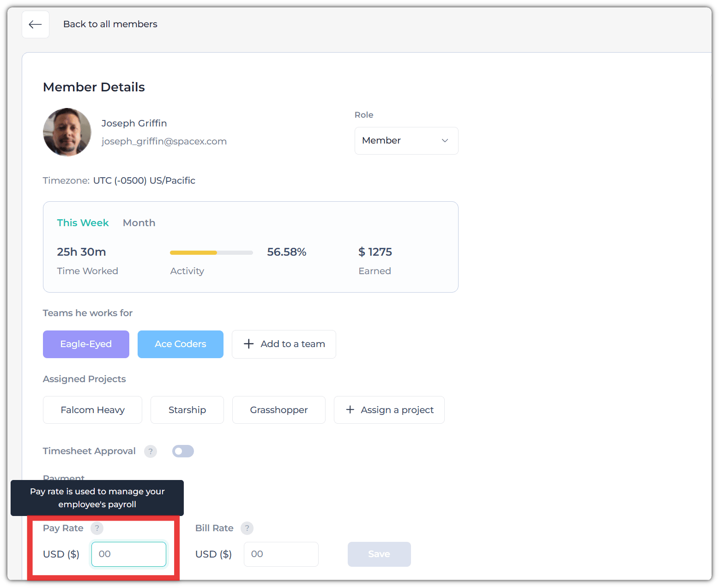Image resolution: width=719 pixels, height=588 pixels.
Task: Toggle the Timesheet Approval switch
Action: [x=183, y=451]
